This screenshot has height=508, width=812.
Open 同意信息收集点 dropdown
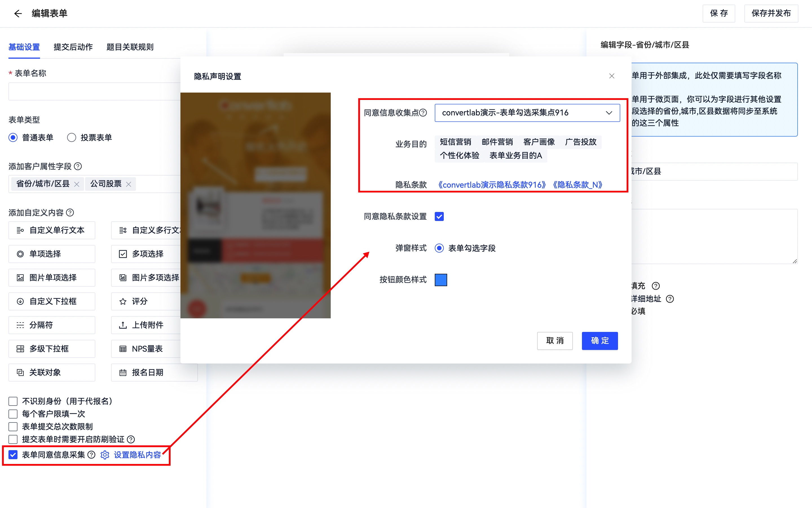pos(527,113)
